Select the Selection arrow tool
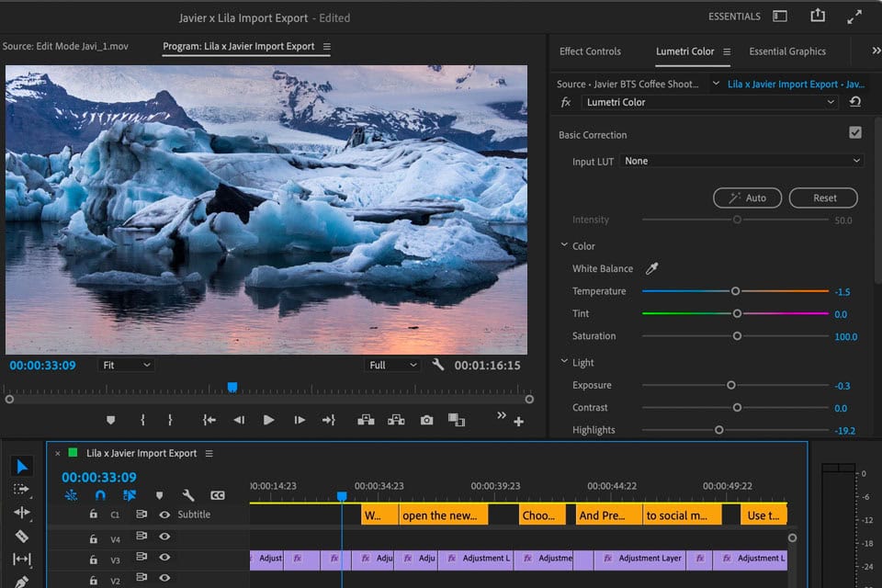Viewport: 882px width, 588px height. pyautogui.click(x=22, y=467)
